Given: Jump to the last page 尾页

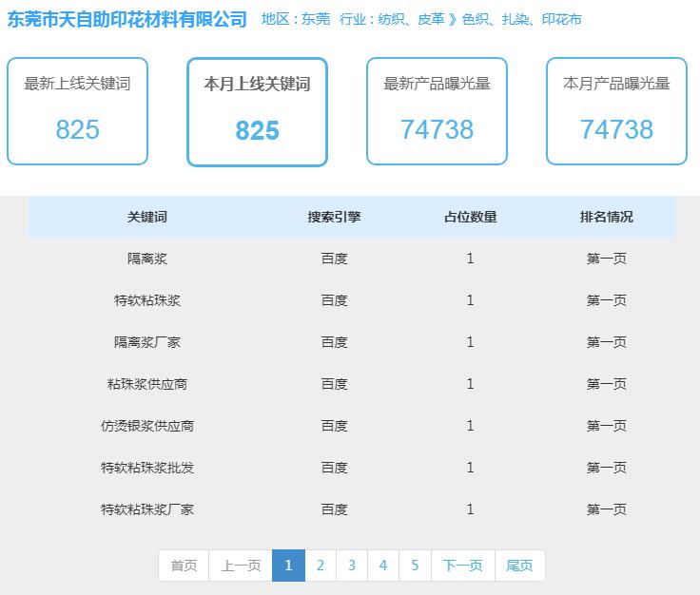Looking at the screenshot, I should 519,566.
